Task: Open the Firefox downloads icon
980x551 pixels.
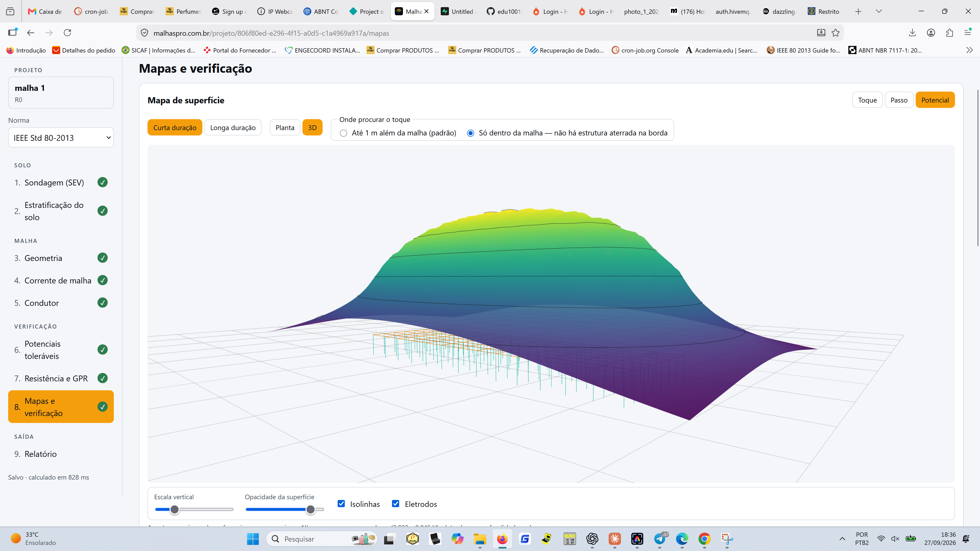Action: point(912,33)
